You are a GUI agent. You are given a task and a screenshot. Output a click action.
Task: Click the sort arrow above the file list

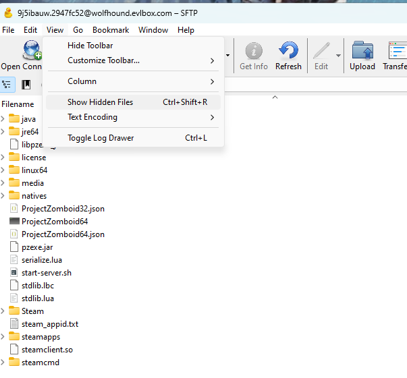click(x=275, y=97)
